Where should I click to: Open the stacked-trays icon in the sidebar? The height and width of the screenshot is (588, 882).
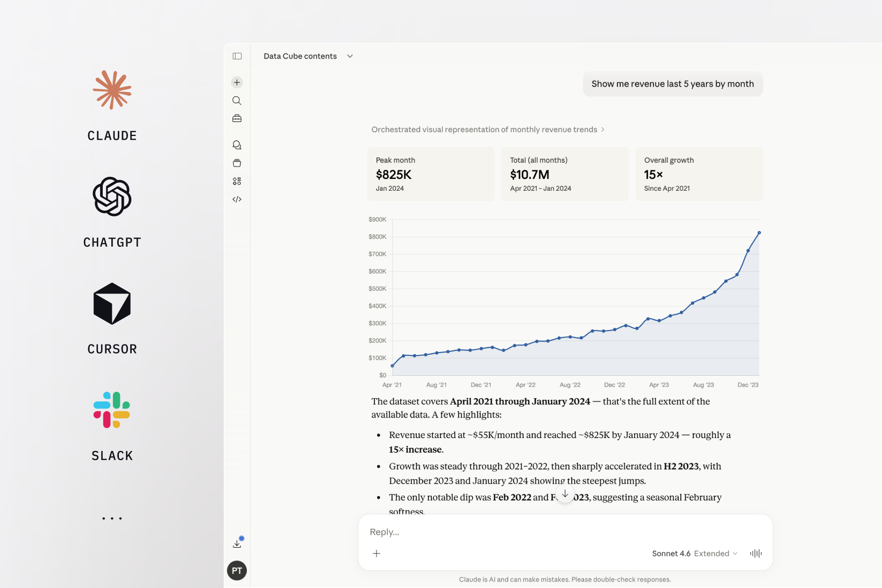coord(237,163)
